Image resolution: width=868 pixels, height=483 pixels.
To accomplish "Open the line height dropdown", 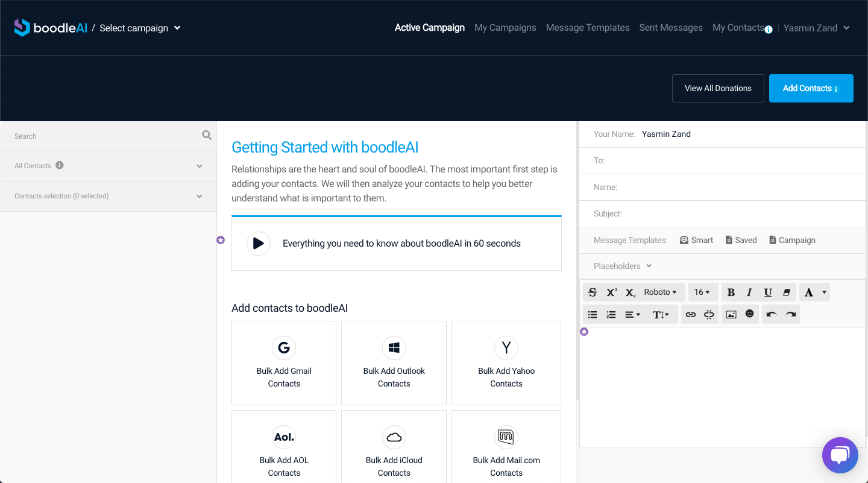I will (x=661, y=314).
